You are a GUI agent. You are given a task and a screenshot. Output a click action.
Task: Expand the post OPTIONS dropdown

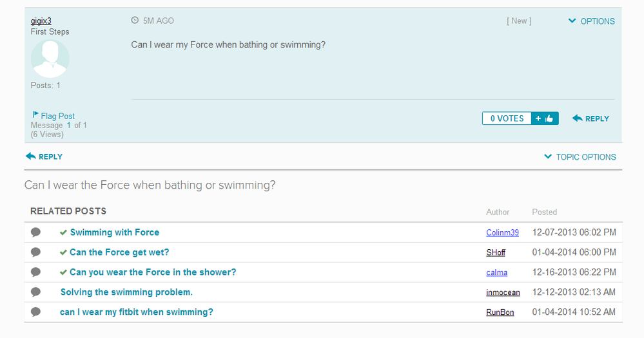pyautogui.click(x=591, y=21)
